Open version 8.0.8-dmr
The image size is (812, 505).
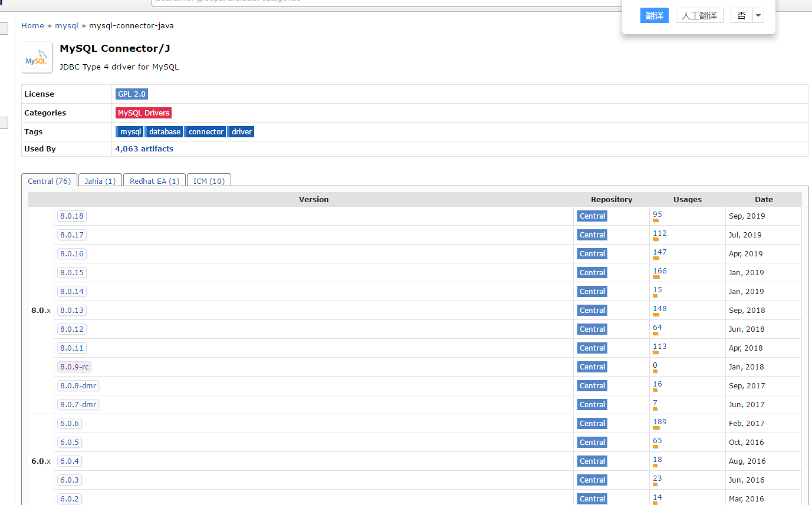[x=78, y=385]
